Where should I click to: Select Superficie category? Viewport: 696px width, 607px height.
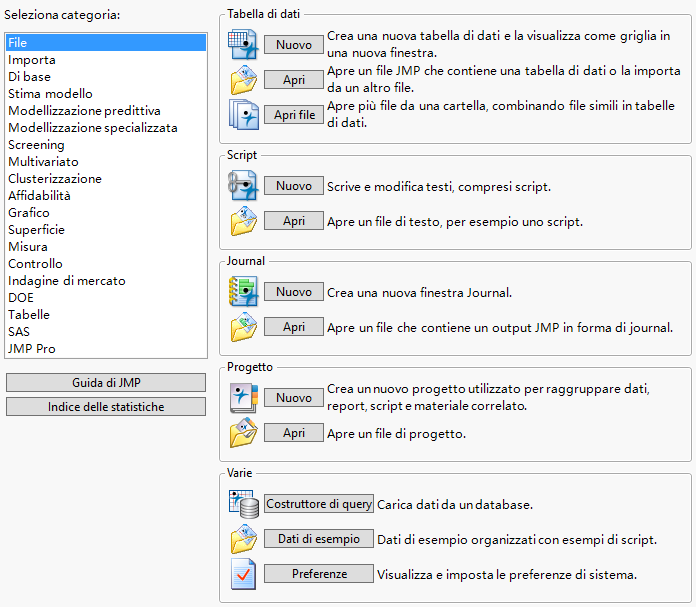tap(106, 230)
